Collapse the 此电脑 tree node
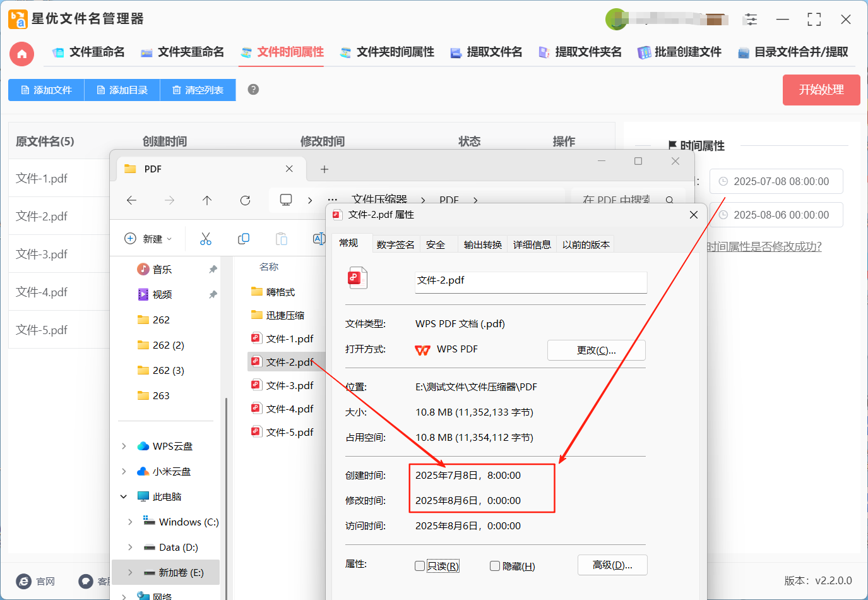This screenshot has height=600, width=868. click(124, 496)
